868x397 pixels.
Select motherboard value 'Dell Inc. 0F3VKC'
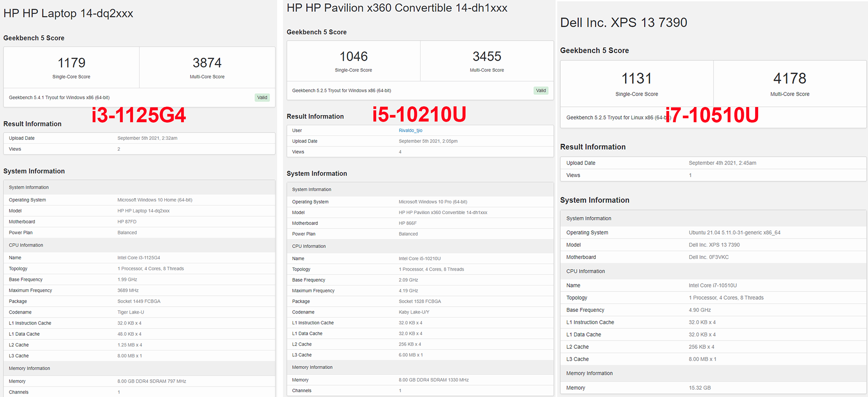tap(709, 257)
